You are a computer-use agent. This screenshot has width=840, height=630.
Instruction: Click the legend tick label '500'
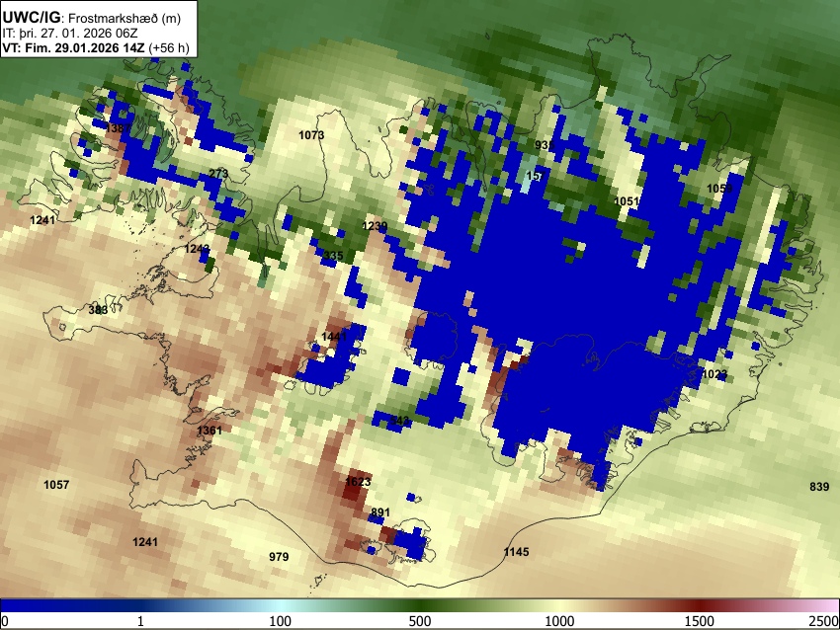pyautogui.click(x=420, y=621)
